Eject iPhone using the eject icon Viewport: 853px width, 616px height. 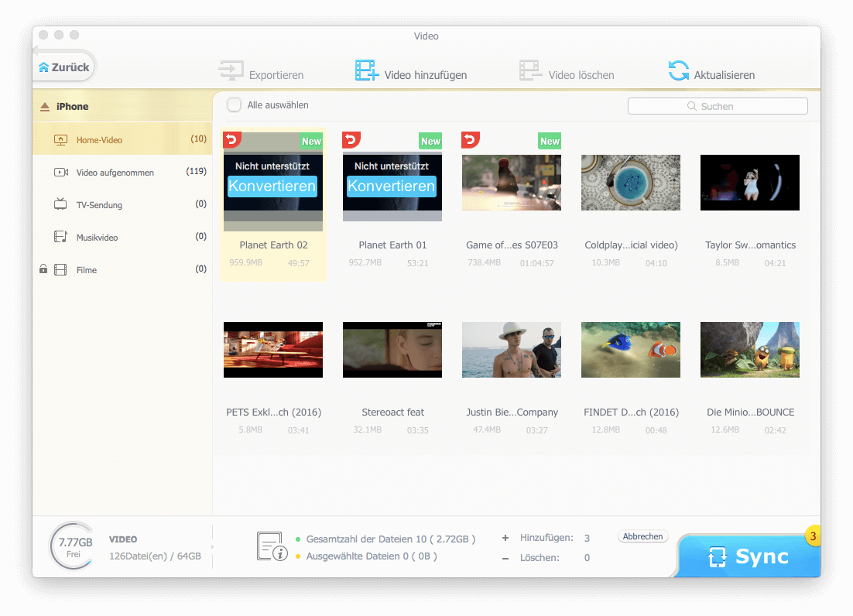click(x=45, y=107)
